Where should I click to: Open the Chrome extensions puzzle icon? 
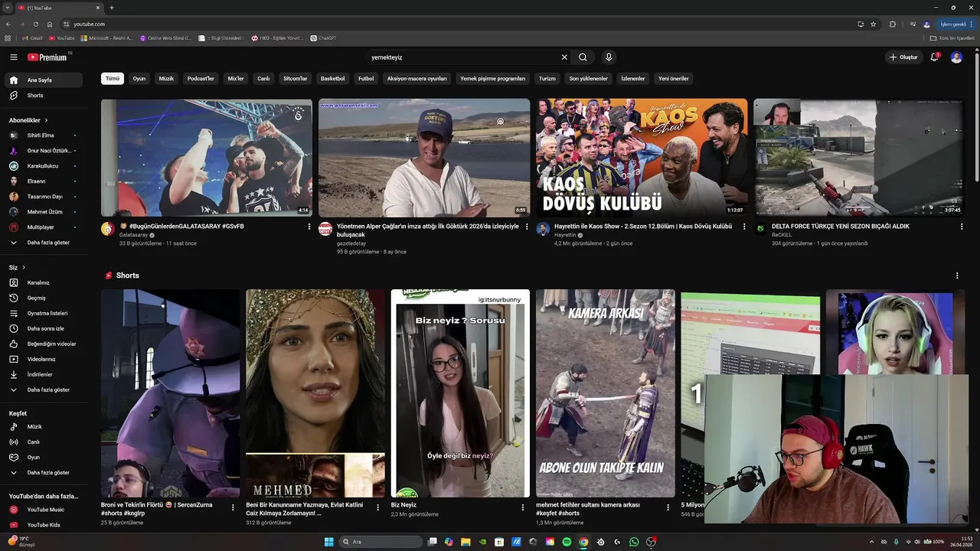click(893, 24)
